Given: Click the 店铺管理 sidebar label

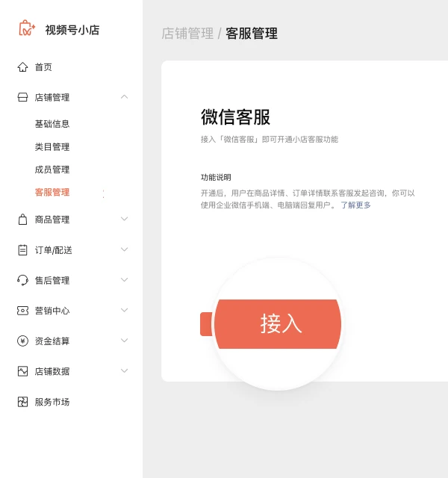Looking at the screenshot, I should pos(52,97).
